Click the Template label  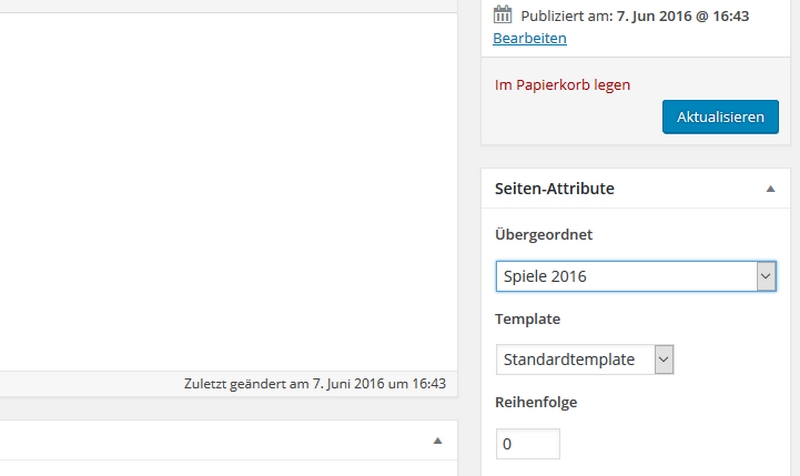click(x=527, y=319)
